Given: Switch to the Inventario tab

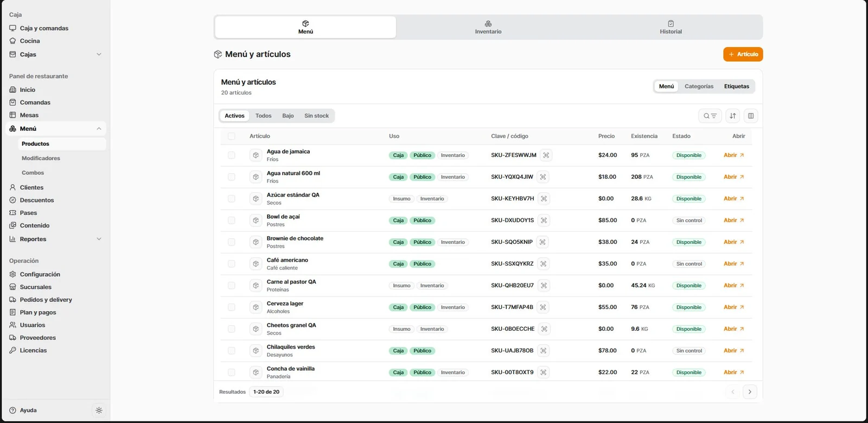Looking at the screenshot, I should click(x=488, y=27).
